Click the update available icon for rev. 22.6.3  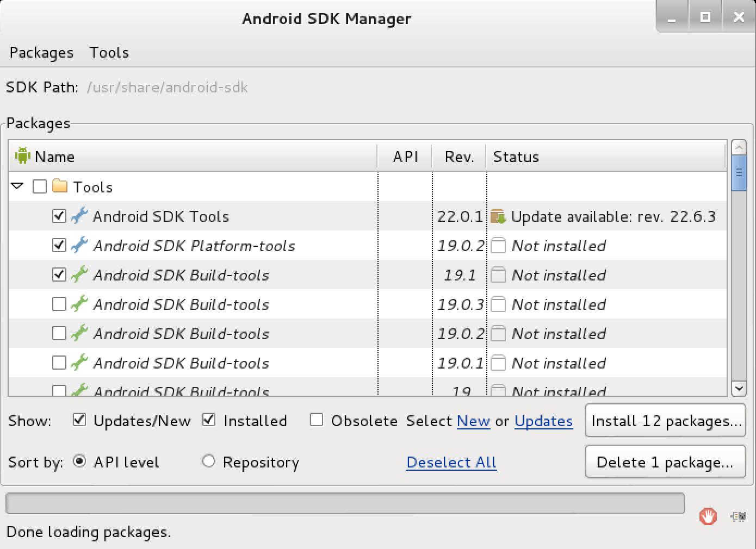[x=498, y=216]
